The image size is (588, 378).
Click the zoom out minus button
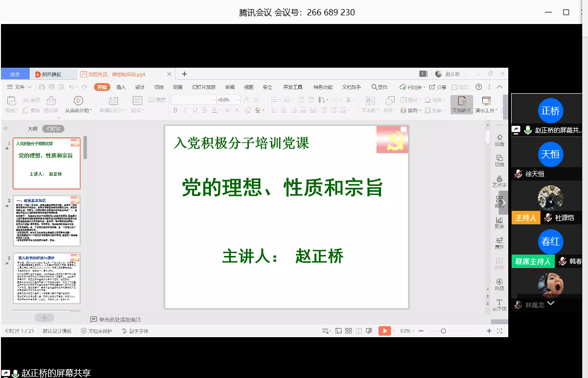pos(421,331)
